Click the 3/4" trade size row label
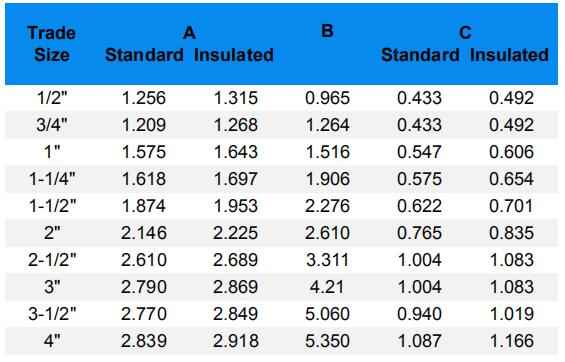This screenshot has width=565, height=362. [x=52, y=125]
